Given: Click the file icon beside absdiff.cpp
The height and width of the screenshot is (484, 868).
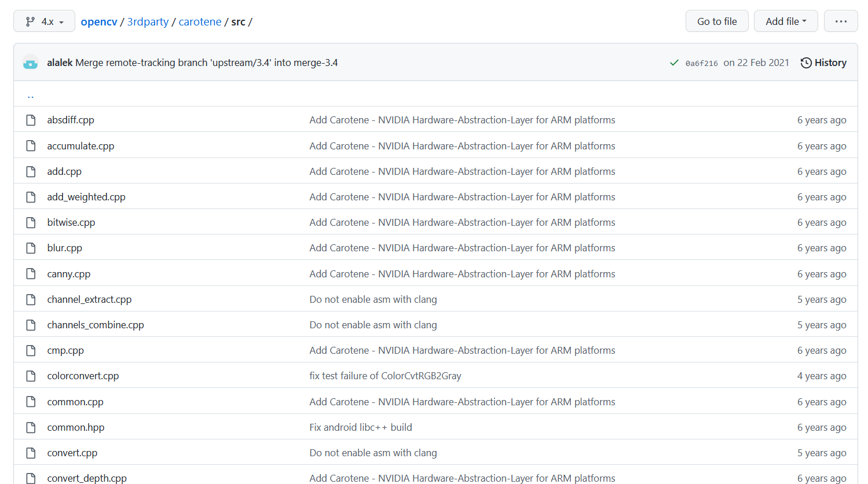Looking at the screenshot, I should click(x=31, y=120).
